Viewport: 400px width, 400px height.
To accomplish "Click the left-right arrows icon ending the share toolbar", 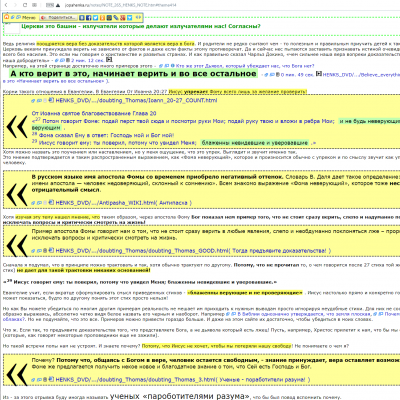I will tap(138, 18).
